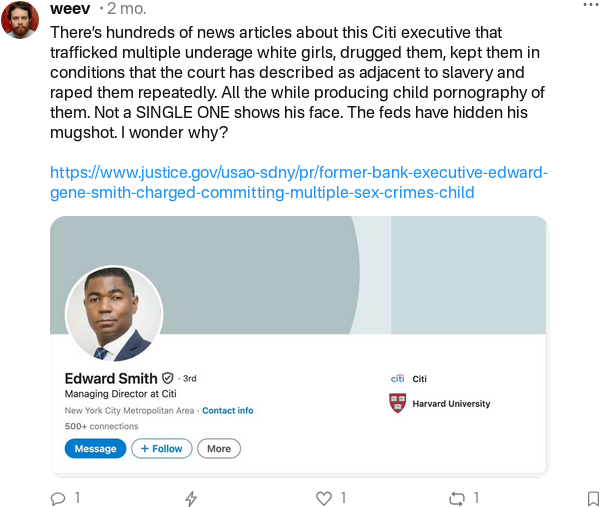
Task: Click the Harvard University shield logo
Action: (x=397, y=403)
